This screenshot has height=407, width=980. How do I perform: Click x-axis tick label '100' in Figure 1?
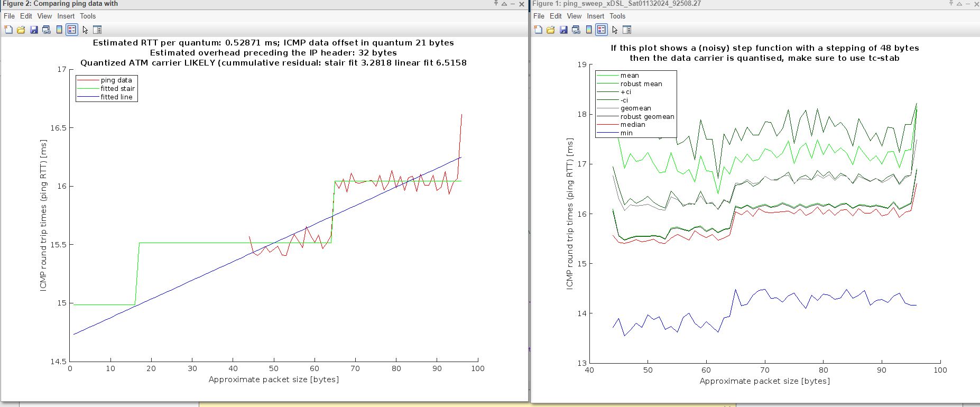pyautogui.click(x=940, y=370)
